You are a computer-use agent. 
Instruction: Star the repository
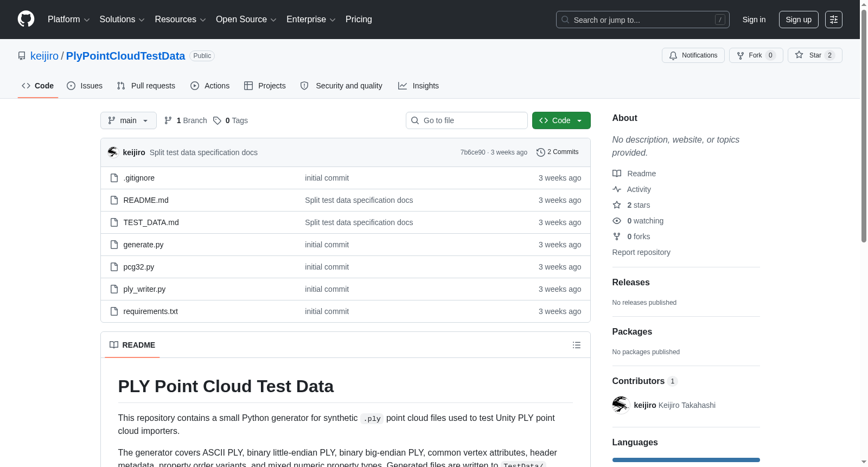(814, 55)
